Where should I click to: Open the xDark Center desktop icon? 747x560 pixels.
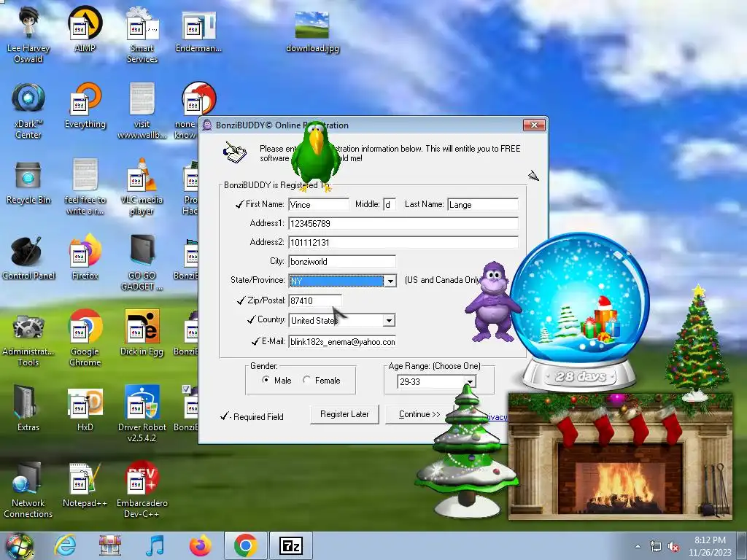28,111
